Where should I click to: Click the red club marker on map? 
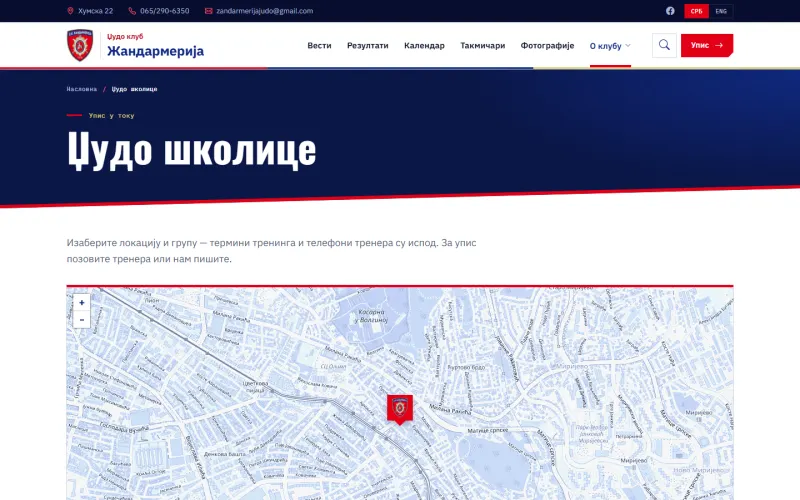point(400,409)
